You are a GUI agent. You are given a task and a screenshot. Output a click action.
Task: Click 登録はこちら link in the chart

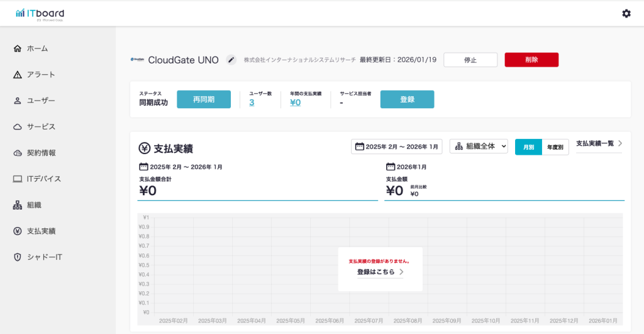coord(380,272)
